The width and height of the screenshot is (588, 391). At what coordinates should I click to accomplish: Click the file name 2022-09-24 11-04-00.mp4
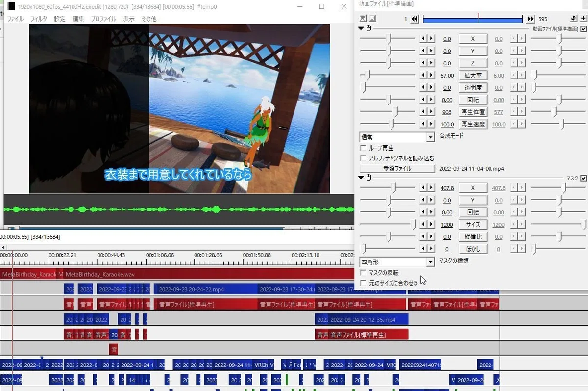[x=471, y=169]
